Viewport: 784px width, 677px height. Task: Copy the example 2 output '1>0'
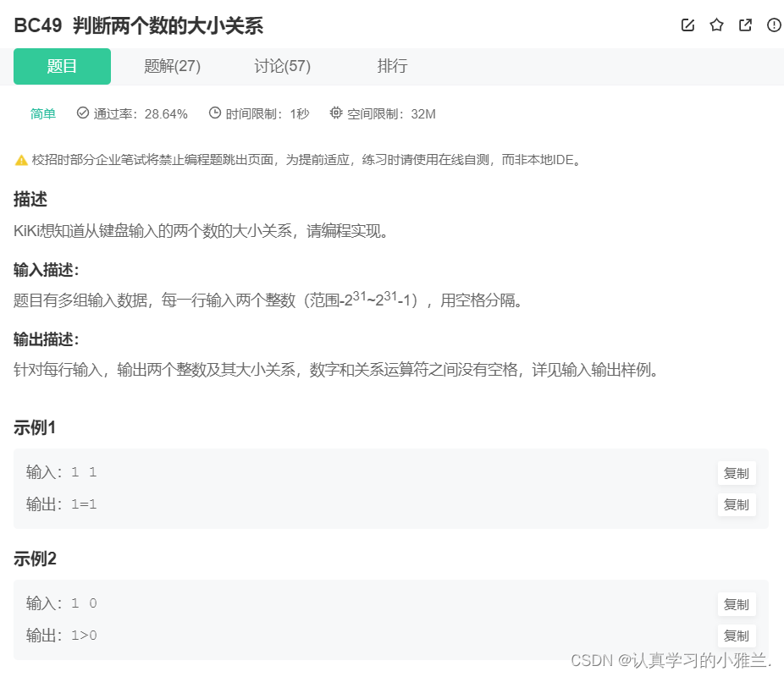737,636
